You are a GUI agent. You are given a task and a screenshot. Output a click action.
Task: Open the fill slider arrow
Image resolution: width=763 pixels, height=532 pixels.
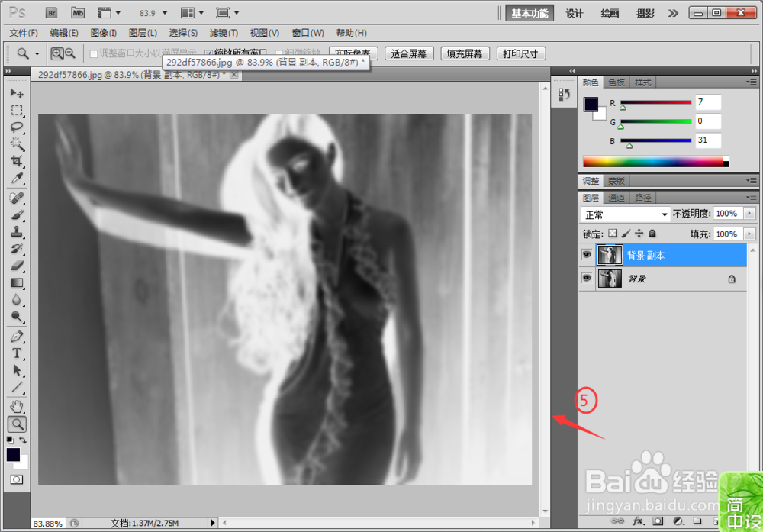point(749,234)
